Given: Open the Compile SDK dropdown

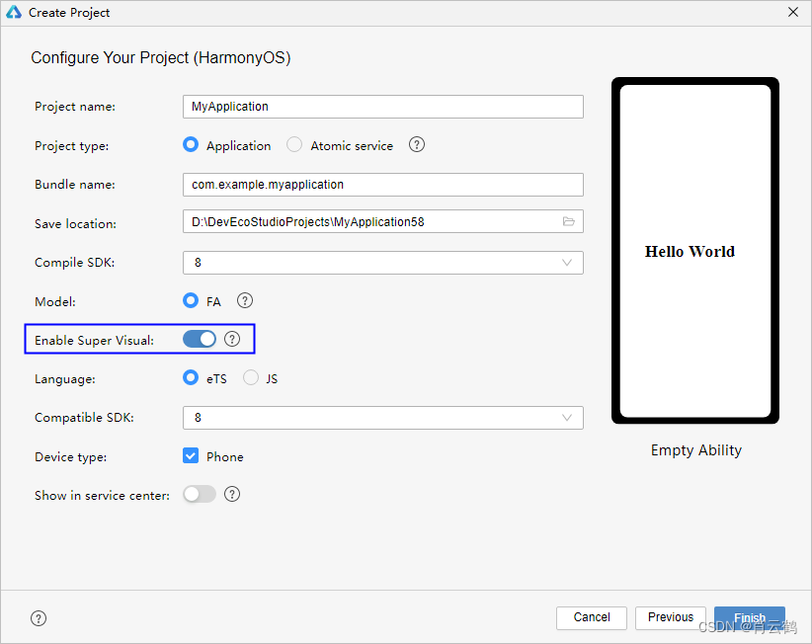Looking at the screenshot, I should tap(383, 263).
